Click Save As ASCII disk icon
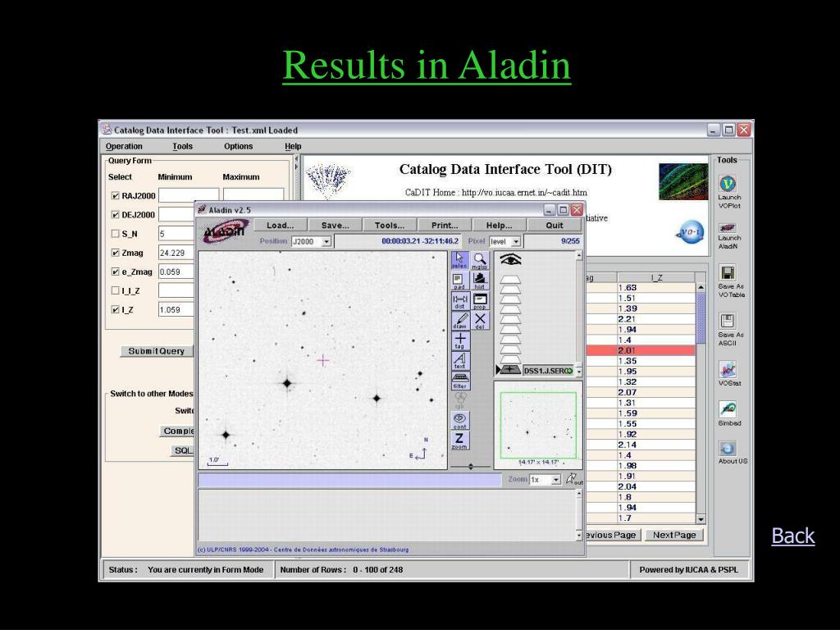The width and height of the screenshot is (840, 630). [x=728, y=321]
